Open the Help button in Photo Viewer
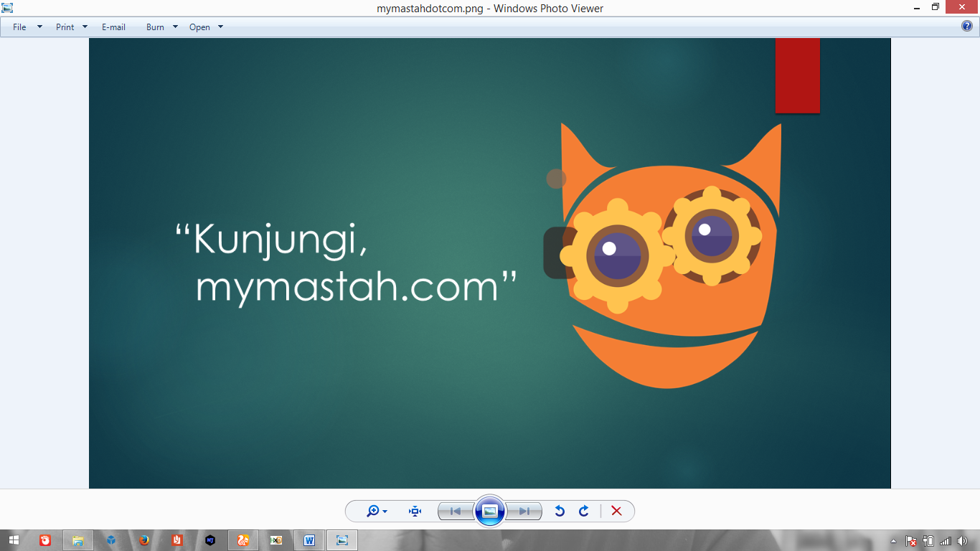Image resolution: width=980 pixels, height=551 pixels. click(967, 27)
